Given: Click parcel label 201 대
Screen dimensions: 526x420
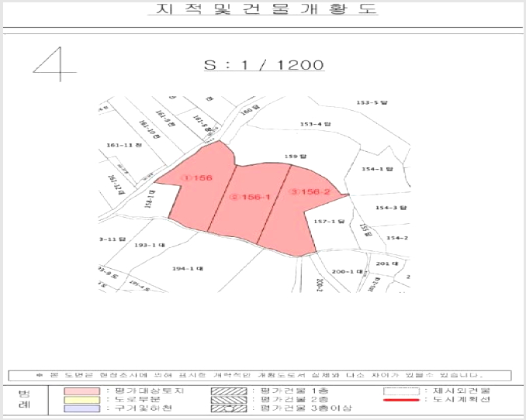Looking at the screenshot, I should coord(387,263).
